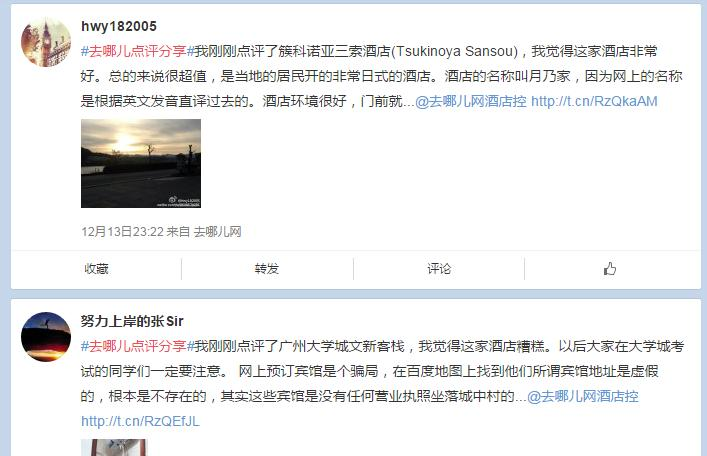The height and width of the screenshot is (456, 707).
Task: Follow the http://t.cn/RzQkaAM link
Action: [x=594, y=101]
